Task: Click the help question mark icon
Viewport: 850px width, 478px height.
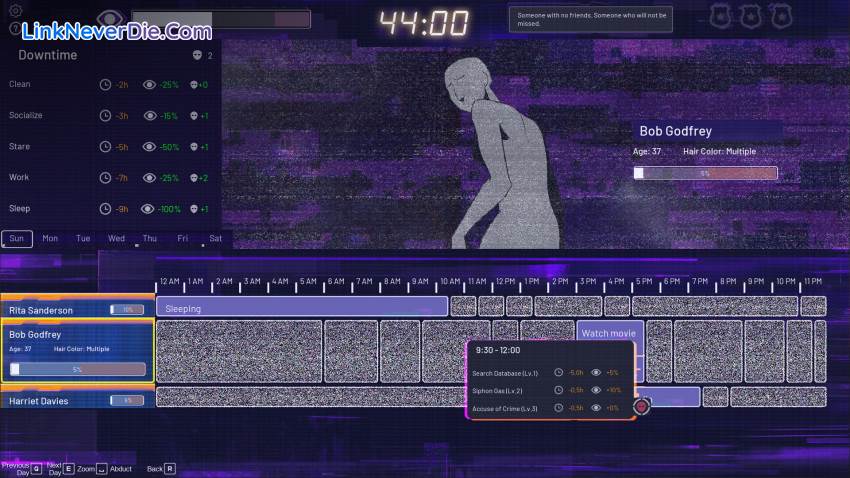Action: pyautogui.click(x=15, y=28)
